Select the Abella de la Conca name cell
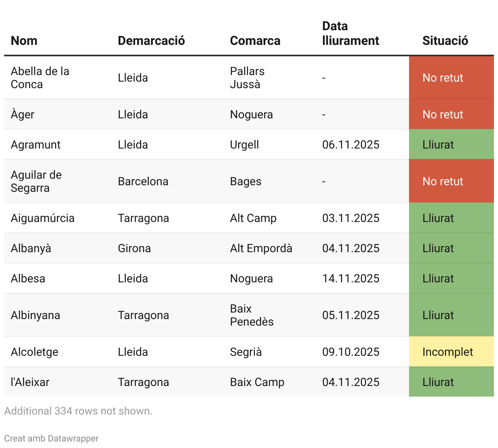This screenshot has width=498, height=448. (40, 78)
